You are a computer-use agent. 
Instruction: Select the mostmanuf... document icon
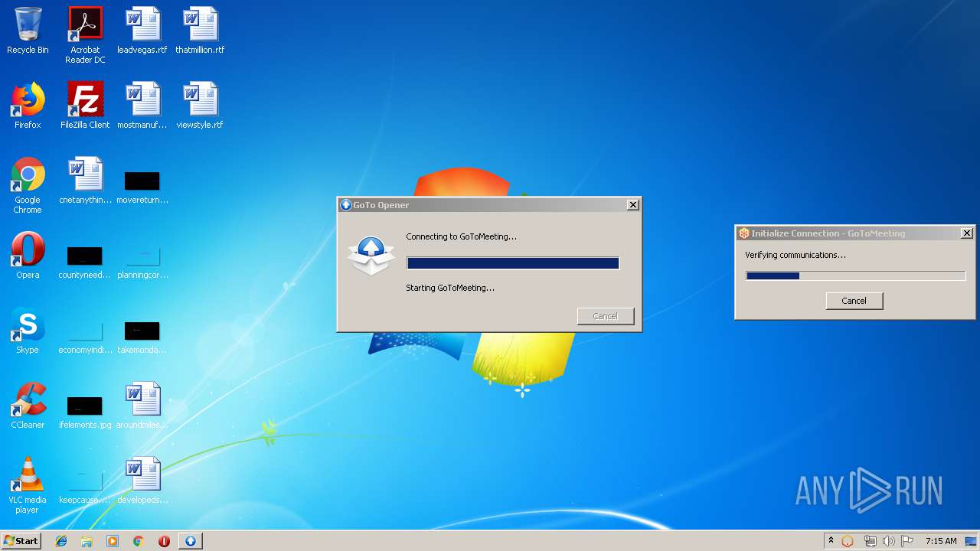click(x=142, y=106)
